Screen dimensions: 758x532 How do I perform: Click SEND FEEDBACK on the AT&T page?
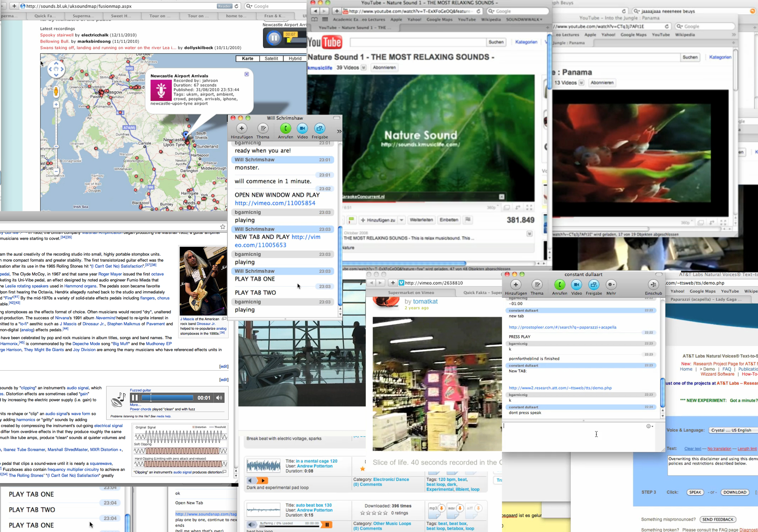718,520
